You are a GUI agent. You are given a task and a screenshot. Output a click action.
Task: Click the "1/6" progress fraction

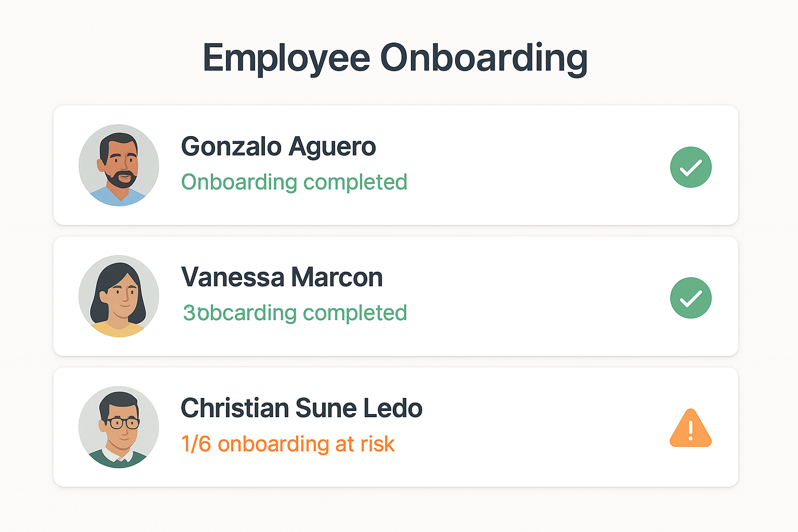tap(196, 444)
